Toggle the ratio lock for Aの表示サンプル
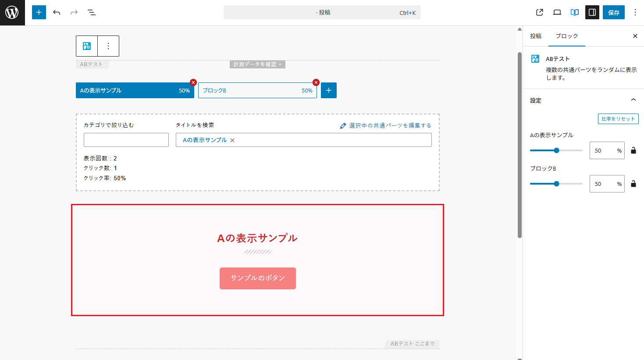The height and width of the screenshot is (360, 644). point(633,150)
